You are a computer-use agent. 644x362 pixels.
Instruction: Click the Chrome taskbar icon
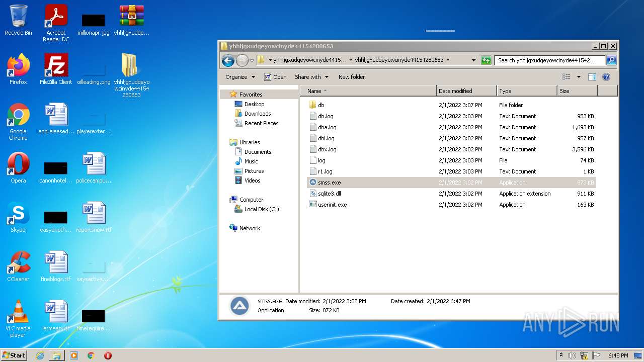pos(91,355)
